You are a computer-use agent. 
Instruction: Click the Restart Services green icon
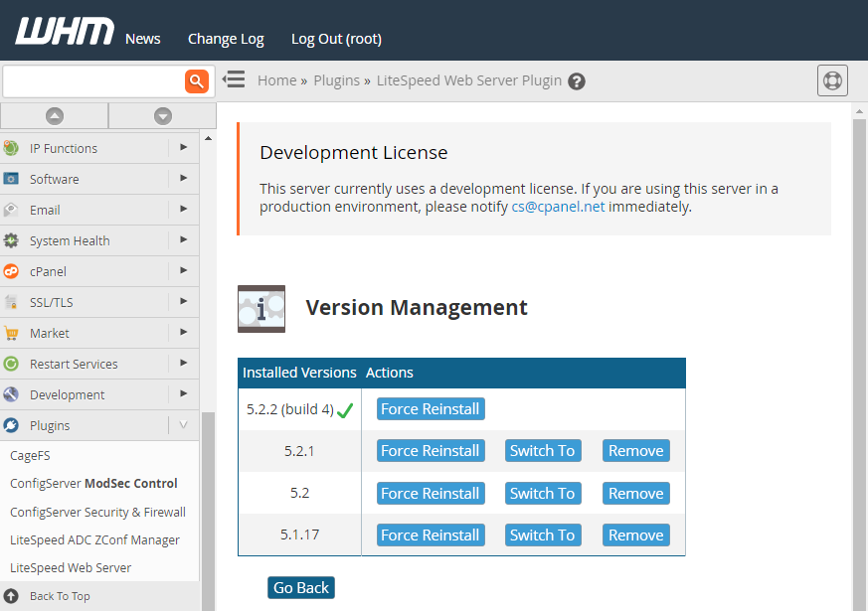[x=11, y=364]
